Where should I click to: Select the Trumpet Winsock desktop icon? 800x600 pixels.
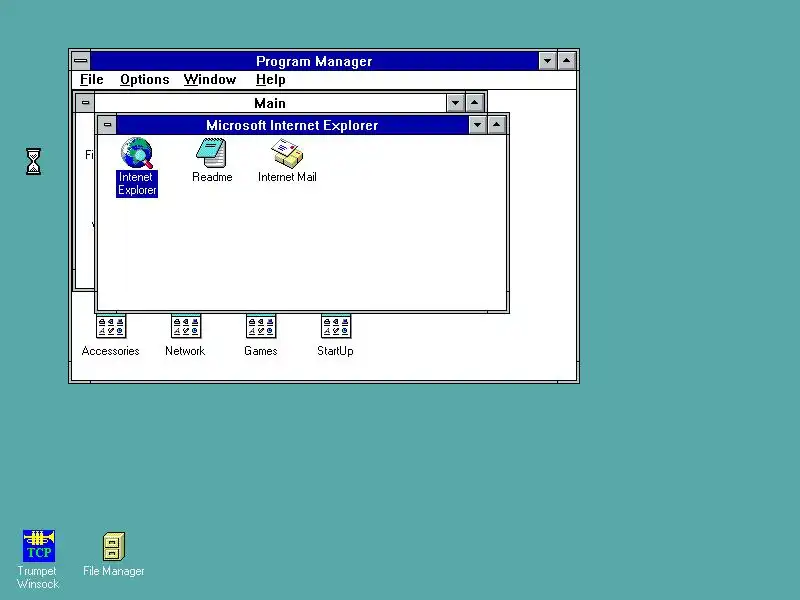pos(39,545)
